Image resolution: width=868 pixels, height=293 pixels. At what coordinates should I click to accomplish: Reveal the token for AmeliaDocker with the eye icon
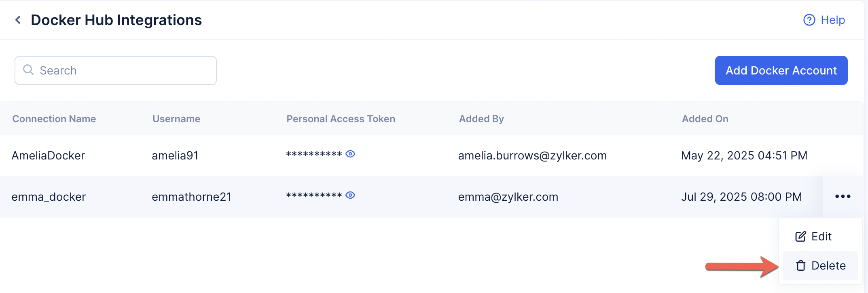pos(350,154)
